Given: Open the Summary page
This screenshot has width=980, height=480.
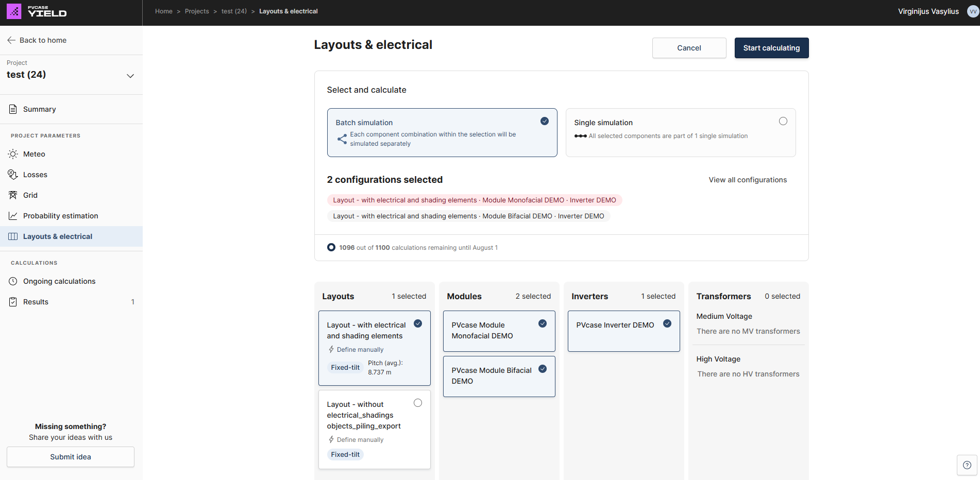Looking at the screenshot, I should [71, 109].
